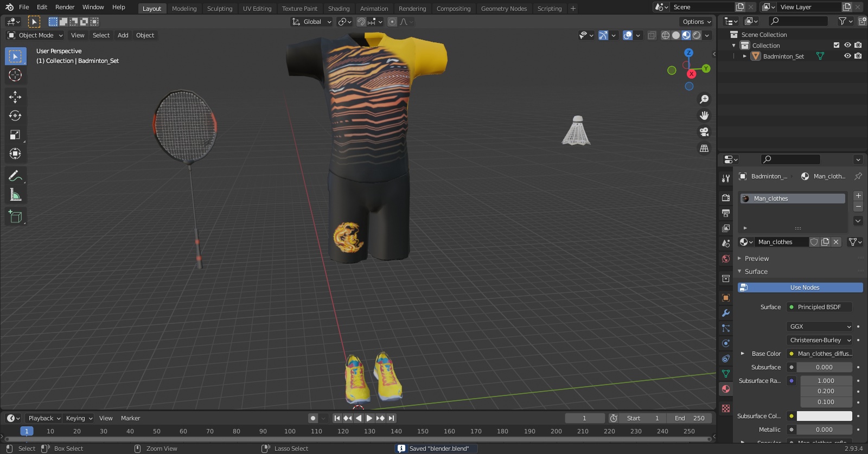The width and height of the screenshot is (868, 454).
Task: Click the Subsurface value slider
Action: 824,367
